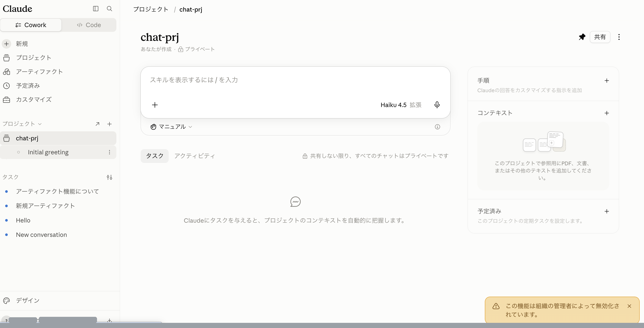
Task: Select chat-prj in the sidebar project list
Action: [x=58, y=138]
